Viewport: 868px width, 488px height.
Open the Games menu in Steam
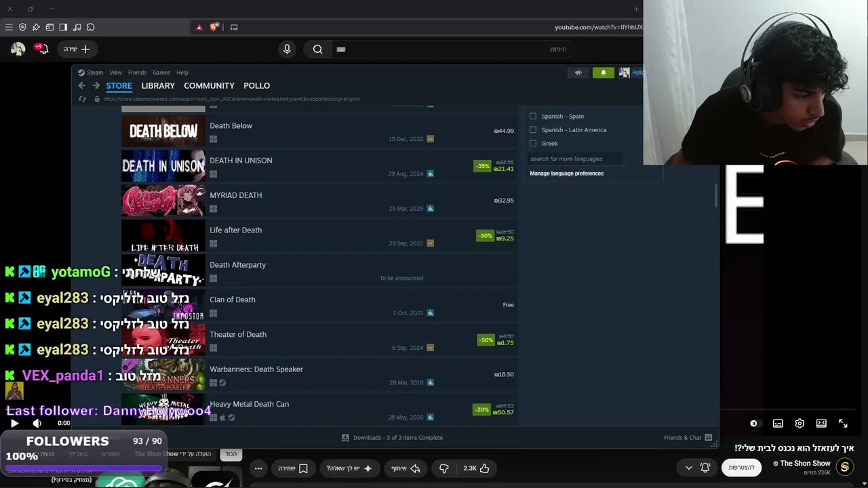(161, 73)
